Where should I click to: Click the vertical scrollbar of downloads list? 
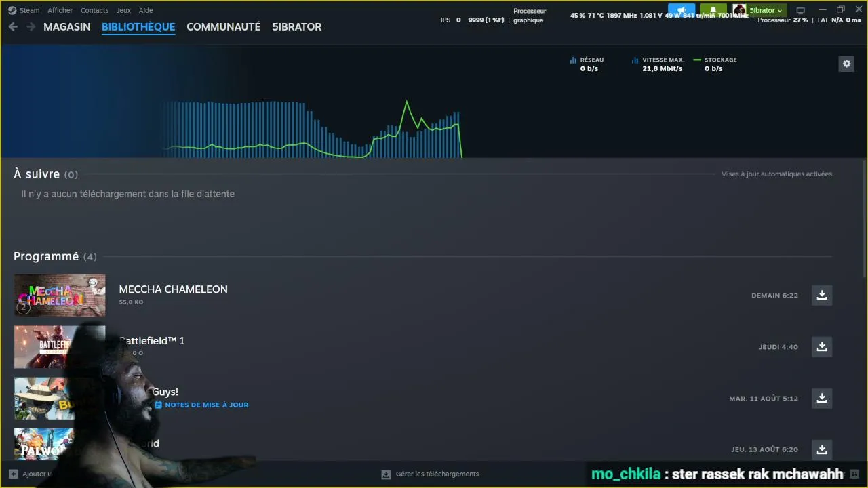point(863,218)
